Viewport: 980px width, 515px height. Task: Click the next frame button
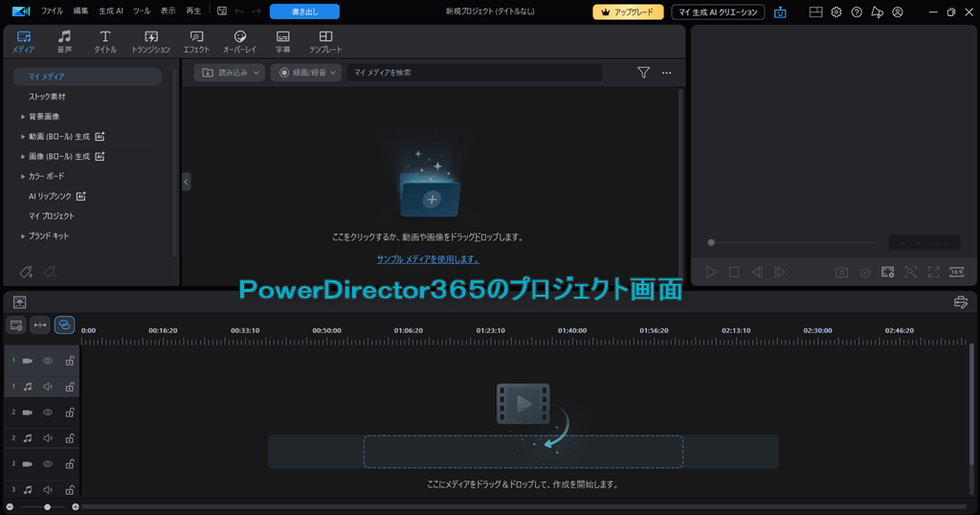pos(780,272)
